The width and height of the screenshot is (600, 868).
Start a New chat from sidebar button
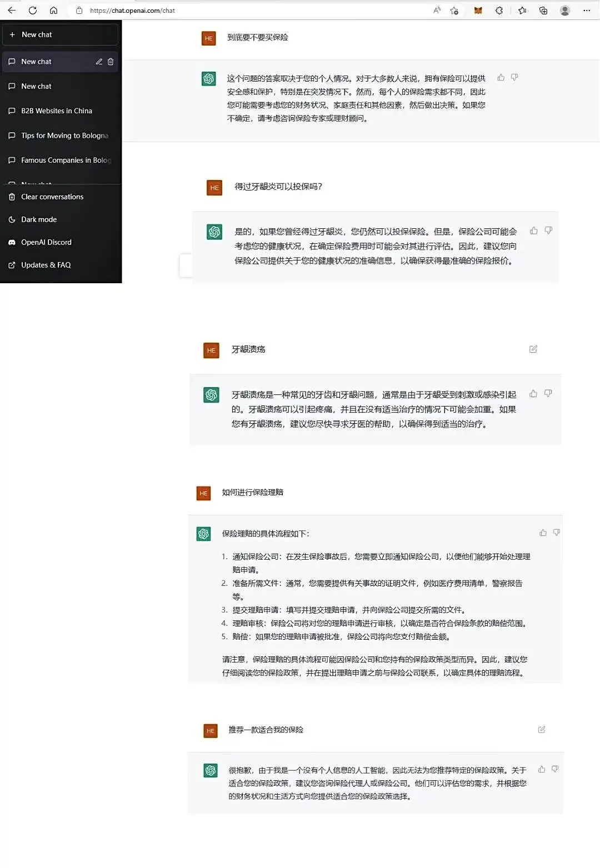(x=60, y=34)
